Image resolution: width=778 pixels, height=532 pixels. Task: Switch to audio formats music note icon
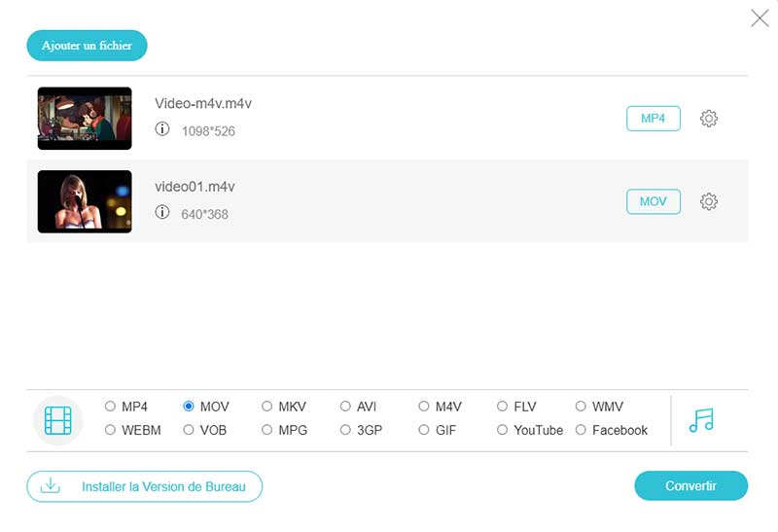700,420
